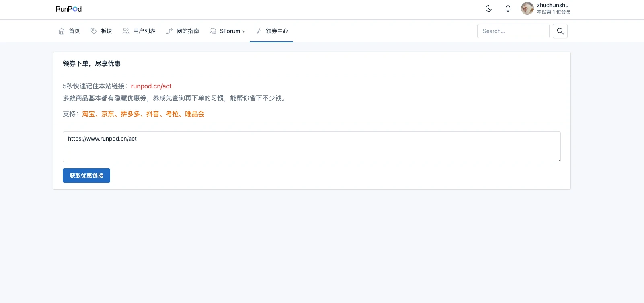Click the chat bubble icon beside SForum
644x303 pixels.
213,31
